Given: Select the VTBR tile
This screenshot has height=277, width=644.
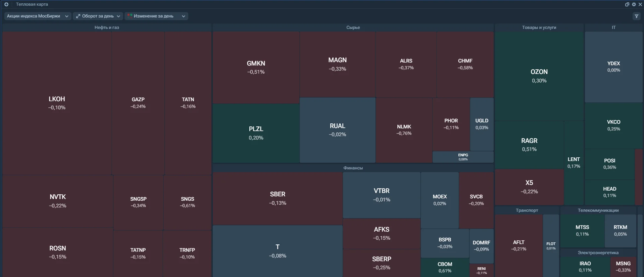Looking at the screenshot, I should pyautogui.click(x=382, y=195).
